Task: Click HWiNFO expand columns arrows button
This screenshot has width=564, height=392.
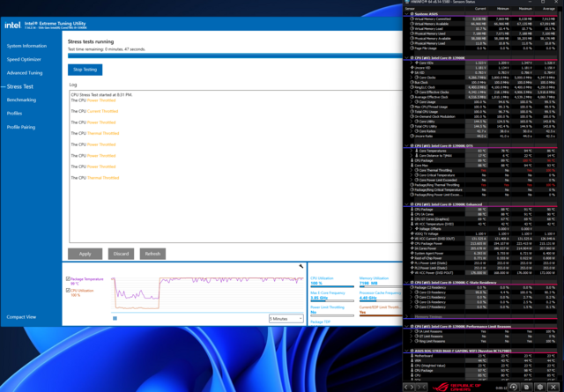Action: click(x=410, y=387)
